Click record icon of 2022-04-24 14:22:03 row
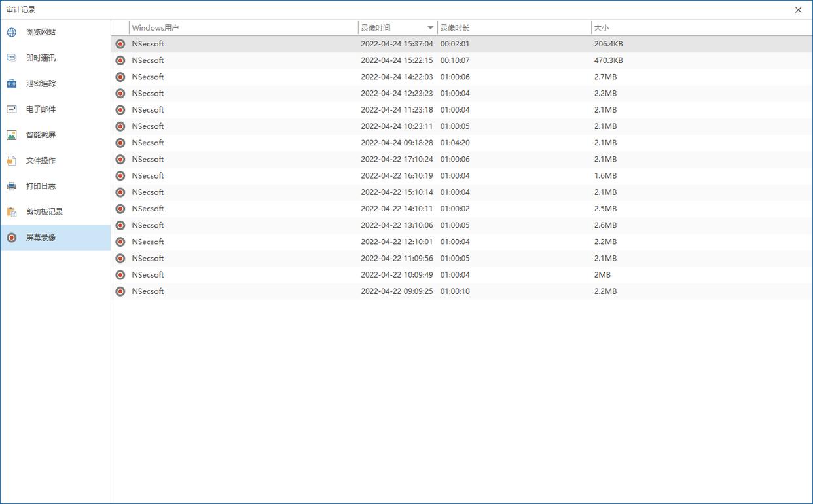 click(x=120, y=77)
